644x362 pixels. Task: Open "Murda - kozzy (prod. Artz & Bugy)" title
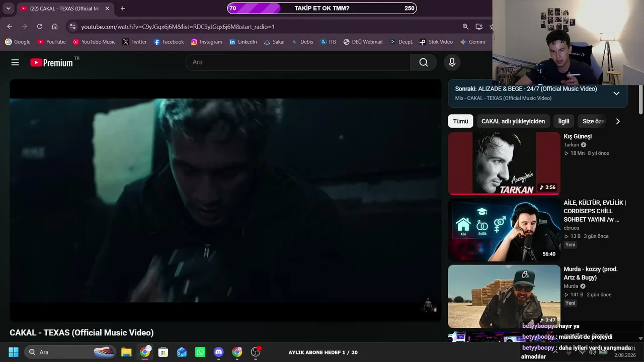591,274
